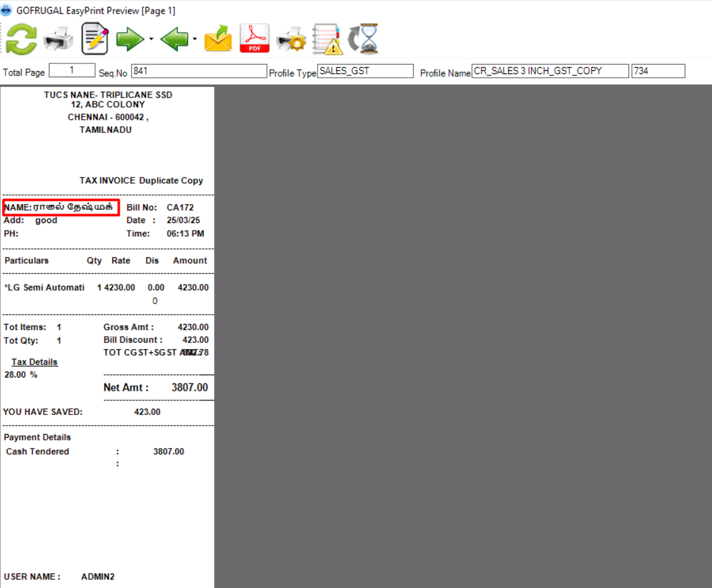Click the Dis column header
The image size is (712, 588).
[152, 260]
